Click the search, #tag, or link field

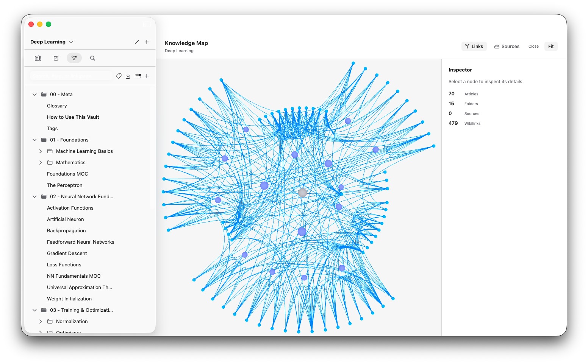71,76
